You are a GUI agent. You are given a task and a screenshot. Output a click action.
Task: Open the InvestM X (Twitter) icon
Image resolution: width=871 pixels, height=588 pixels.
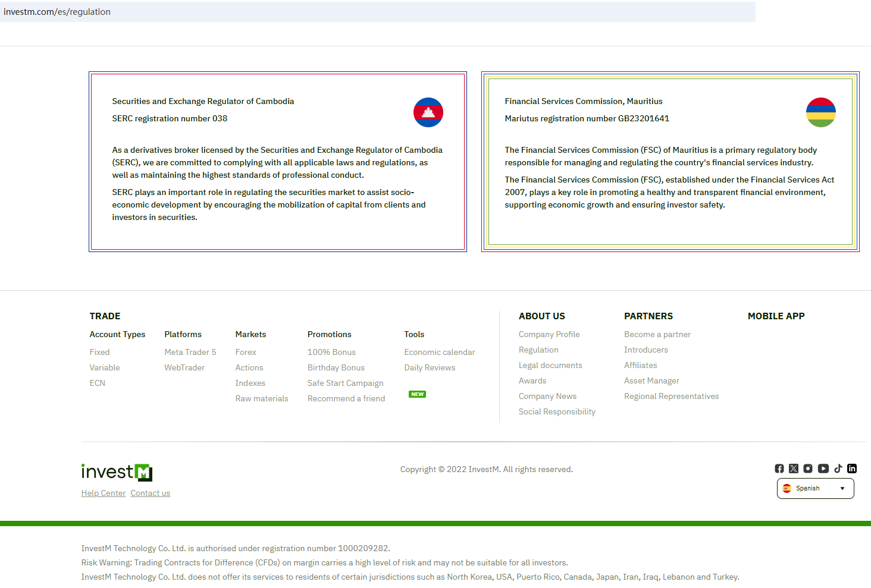coord(794,468)
